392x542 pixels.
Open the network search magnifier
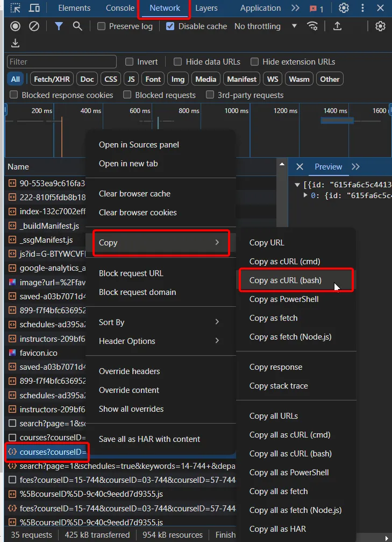coord(77,26)
